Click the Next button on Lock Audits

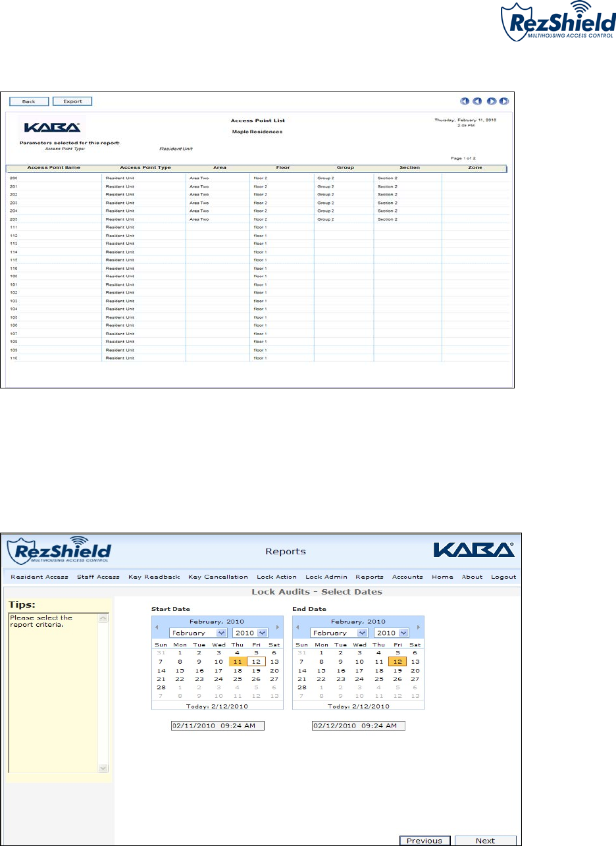click(485, 840)
